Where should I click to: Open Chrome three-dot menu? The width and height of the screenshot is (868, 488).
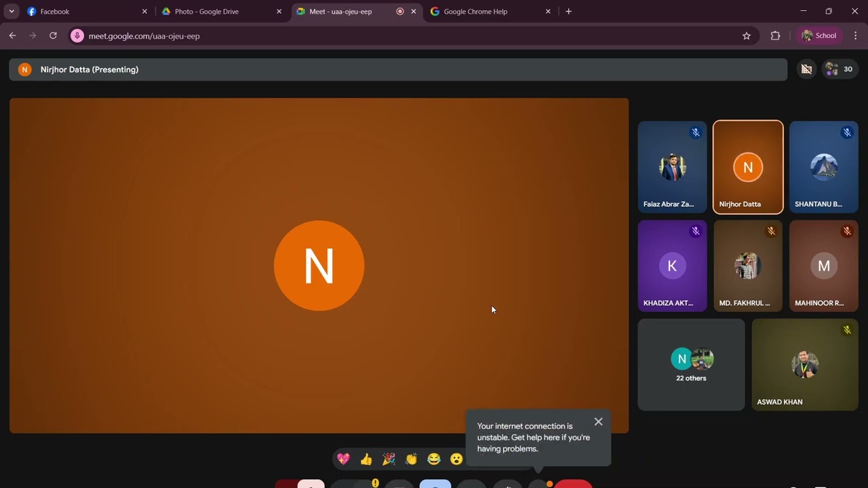(x=855, y=36)
